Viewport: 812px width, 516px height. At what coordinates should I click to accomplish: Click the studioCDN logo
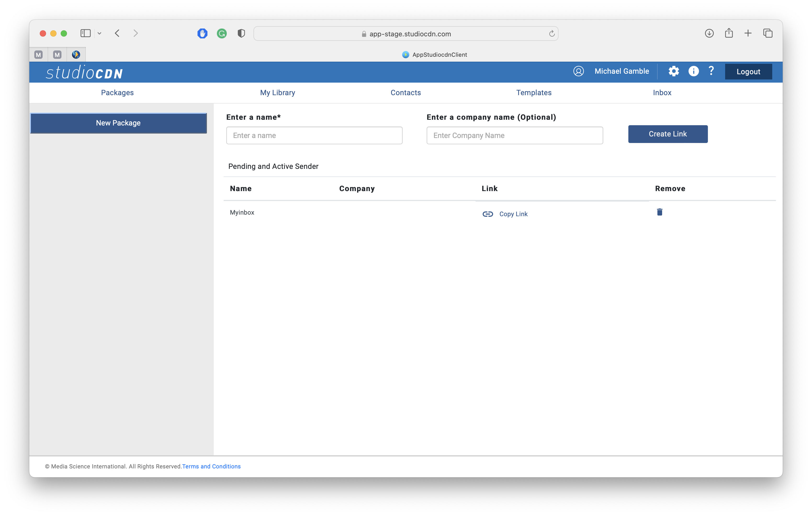pyautogui.click(x=84, y=72)
